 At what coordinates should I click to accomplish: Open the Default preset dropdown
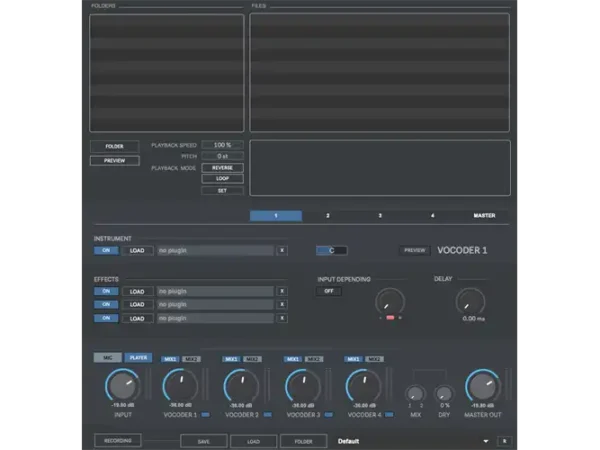pyautogui.click(x=414, y=441)
